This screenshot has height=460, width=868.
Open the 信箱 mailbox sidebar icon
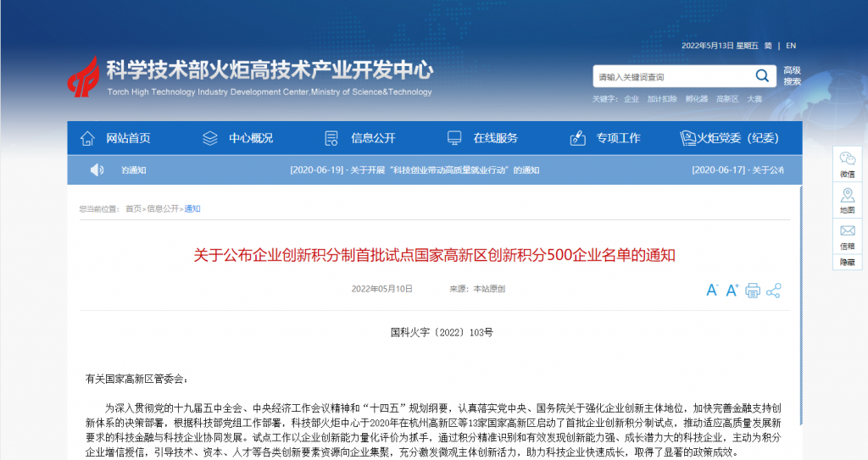[x=847, y=236]
